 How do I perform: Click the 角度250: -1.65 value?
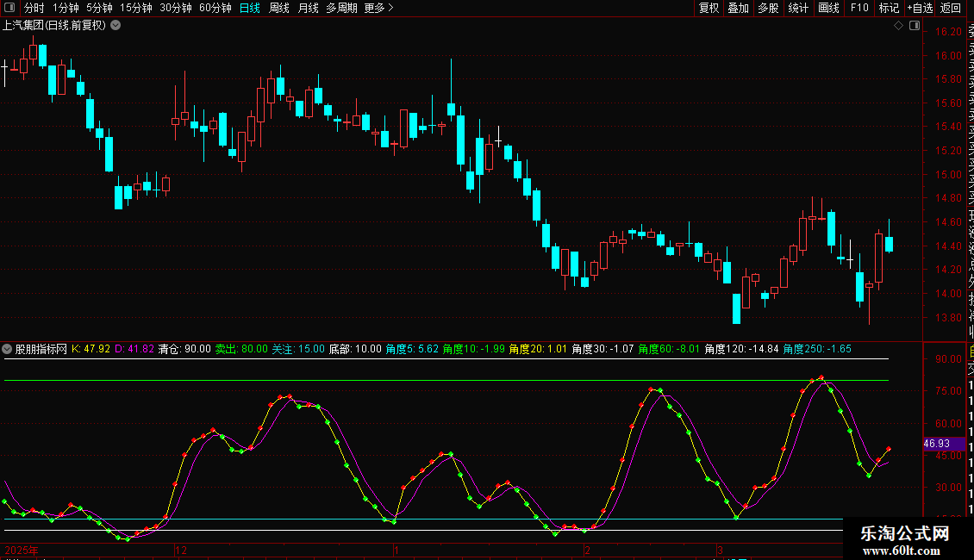pyautogui.click(x=817, y=349)
